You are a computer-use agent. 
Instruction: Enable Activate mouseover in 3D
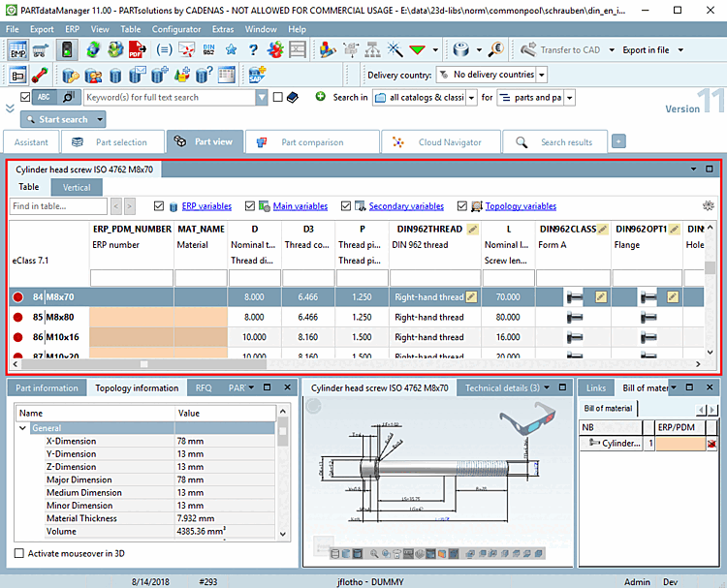pyautogui.click(x=20, y=553)
